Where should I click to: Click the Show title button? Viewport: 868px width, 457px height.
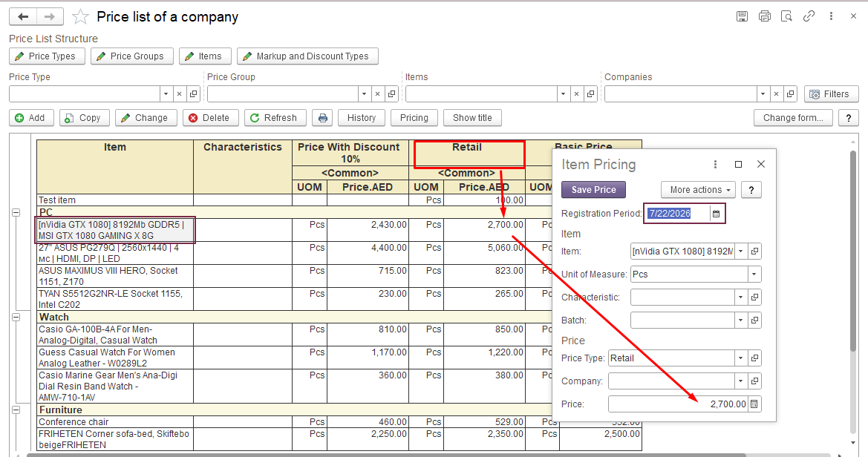pyautogui.click(x=472, y=118)
